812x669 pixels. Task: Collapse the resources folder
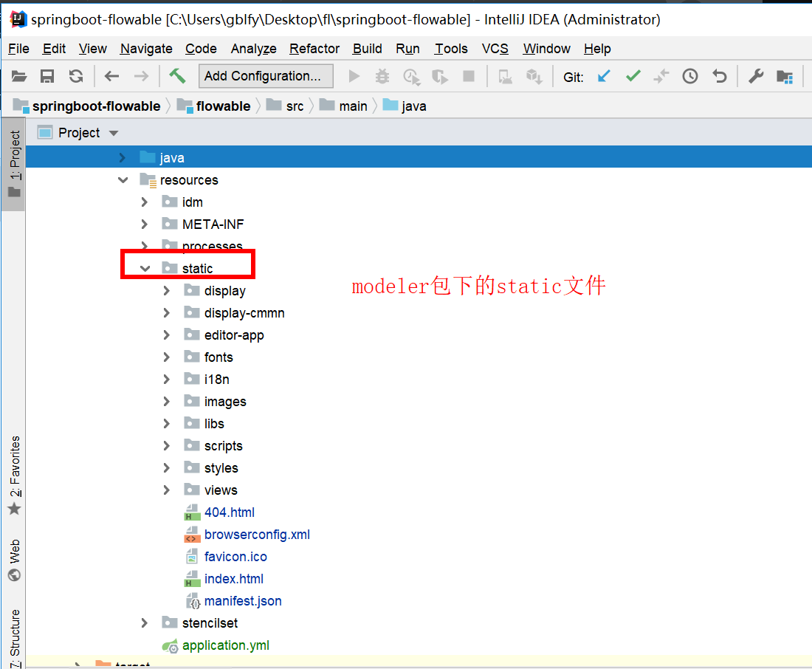[x=123, y=180]
